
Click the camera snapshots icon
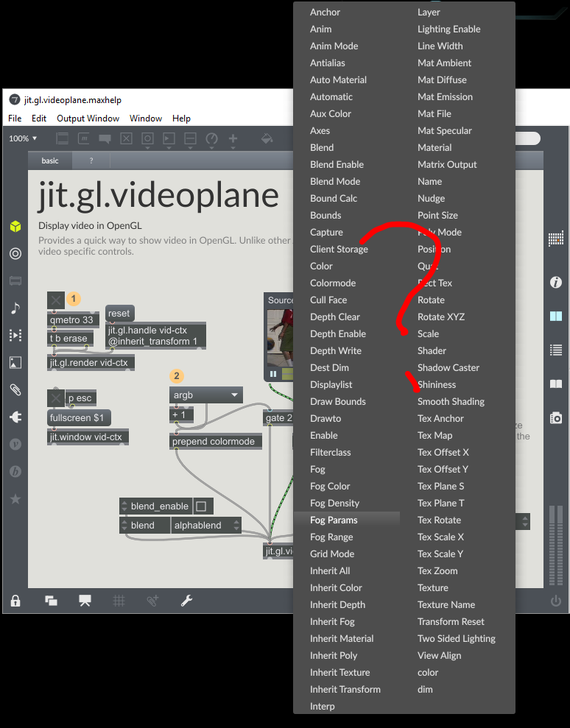pos(555,418)
